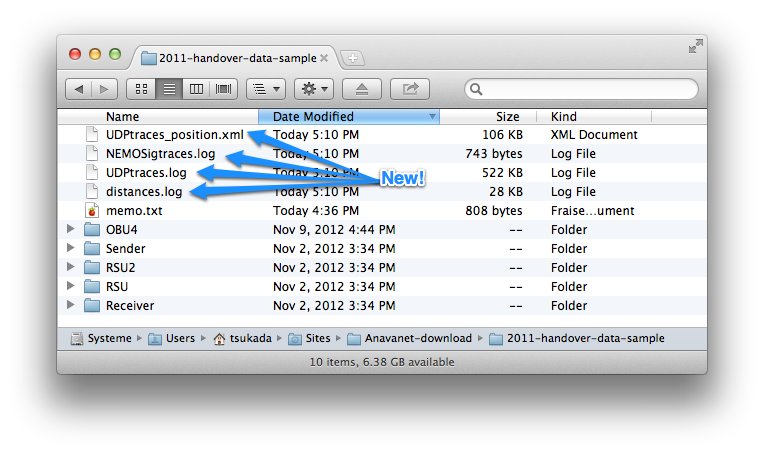Image resolution: width=764 pixels, height=453 pixels.
Task: Expand the Sender folder disclosure triangle
Action: pos(71,247)
